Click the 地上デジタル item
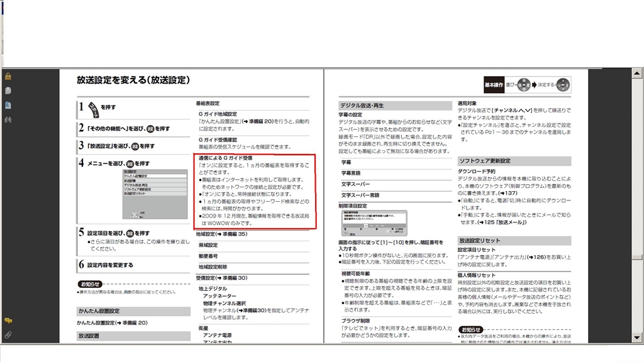This screenshot has width=644, height=362. pos(213,288)
